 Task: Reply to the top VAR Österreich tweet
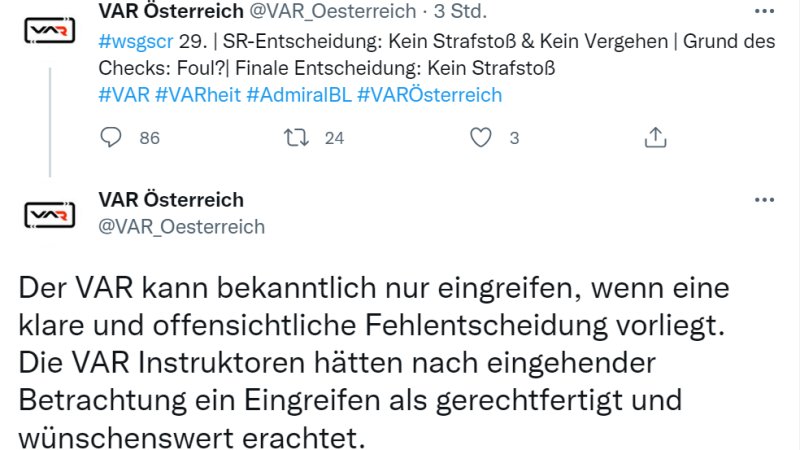tap(113, 137)
